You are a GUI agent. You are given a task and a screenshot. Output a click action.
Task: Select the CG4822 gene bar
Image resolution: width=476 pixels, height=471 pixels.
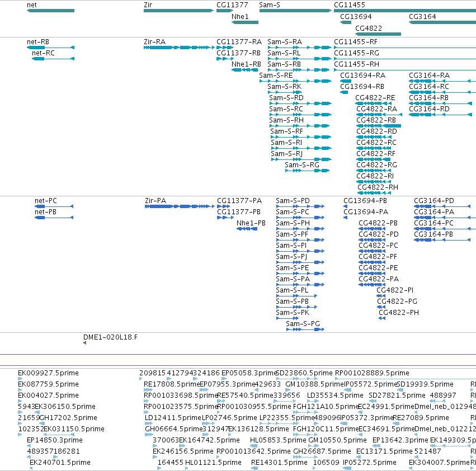pos(378,34)
